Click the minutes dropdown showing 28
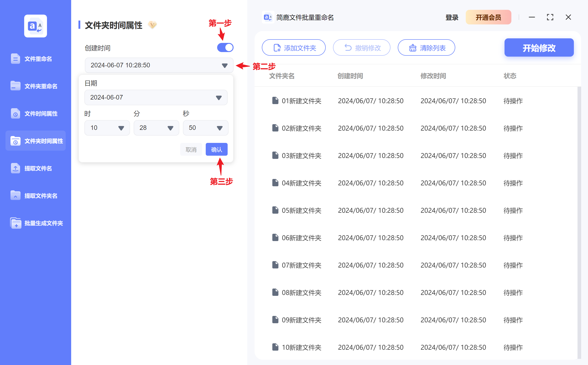 [156, 128]
